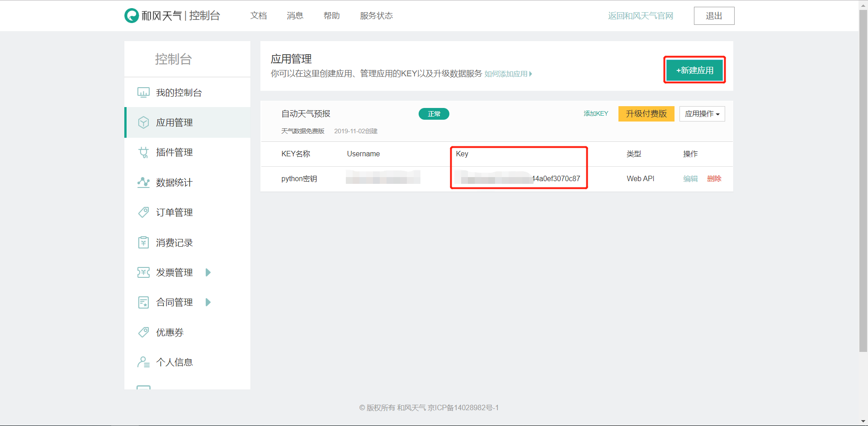Screen dimensions: 868x426
Task: Select 优惠券 in sidebar
Action: 187,332
